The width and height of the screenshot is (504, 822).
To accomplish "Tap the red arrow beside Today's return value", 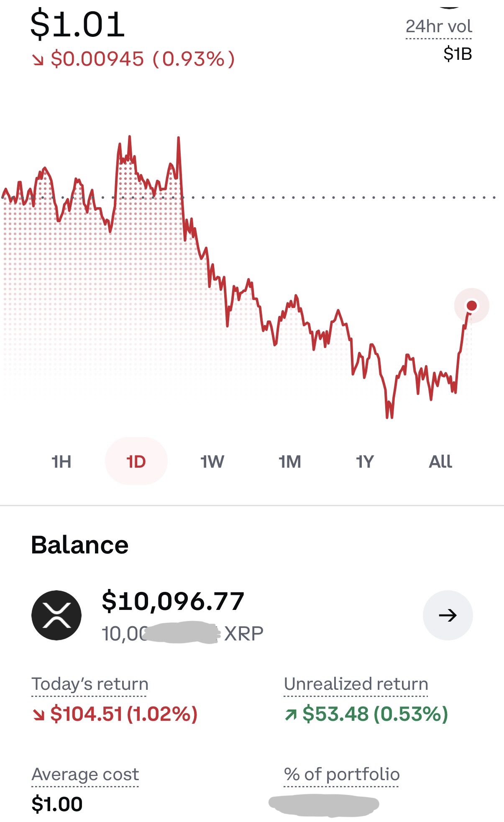I will click(x=38, y=715).
